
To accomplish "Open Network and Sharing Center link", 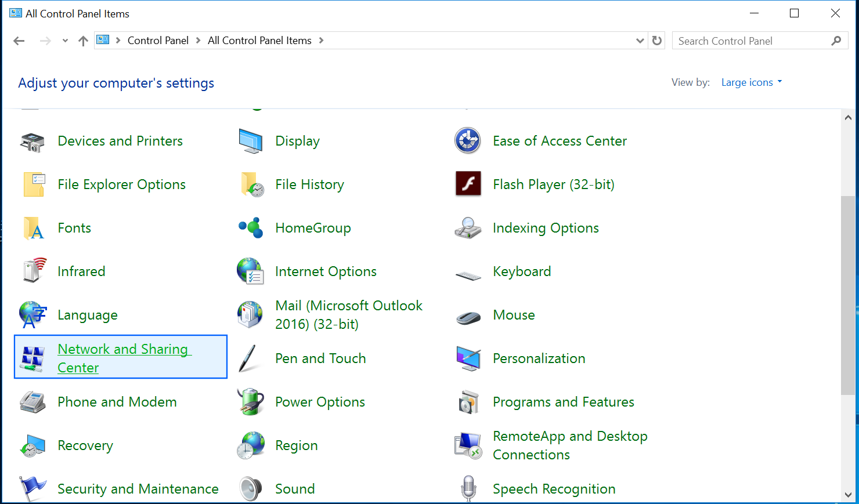I will (124, 358).
